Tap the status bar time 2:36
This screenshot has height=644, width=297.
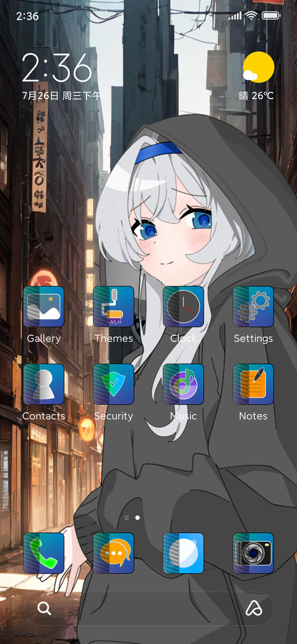27,16
